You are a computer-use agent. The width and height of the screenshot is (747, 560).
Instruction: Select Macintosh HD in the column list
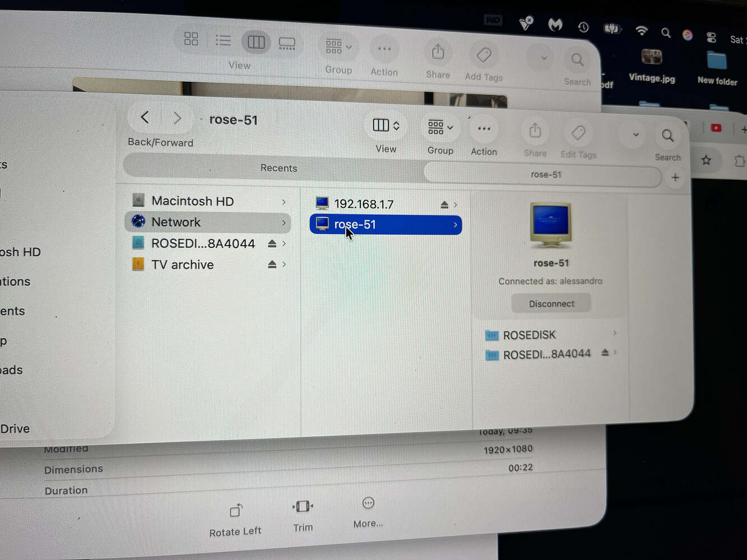[x=192, y=201]
